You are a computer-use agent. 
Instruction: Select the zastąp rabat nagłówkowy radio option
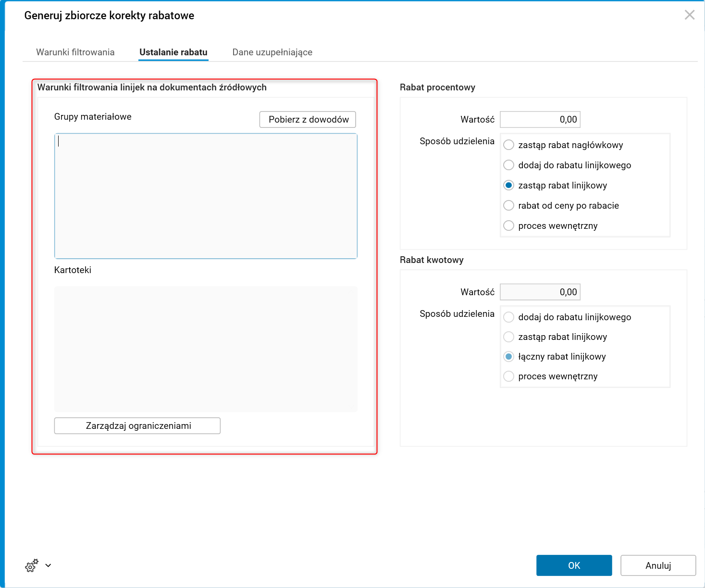point(509,145)
